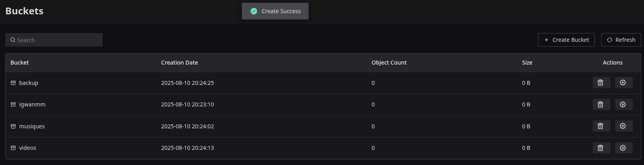The width and height of the screenshot is (644, 165).
Task: Click the Create Bucket button
Action: (x=566, y=40)
